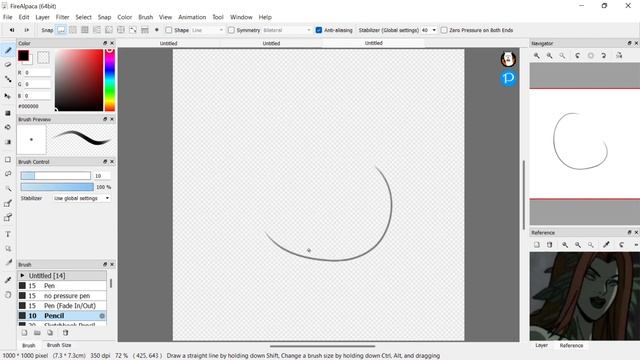Select the Gradient tool

click(8, 142)
